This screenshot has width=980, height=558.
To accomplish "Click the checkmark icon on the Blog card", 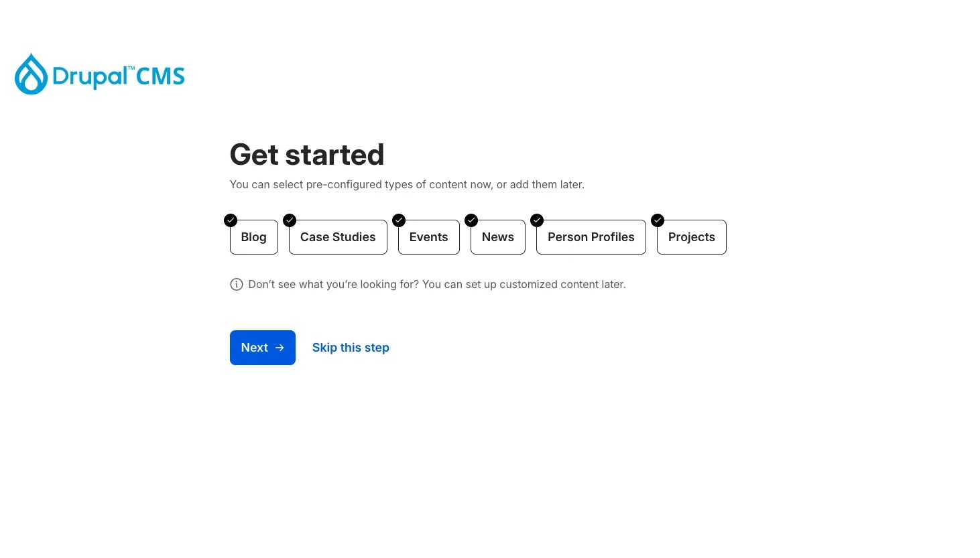I will coord(231,220).
